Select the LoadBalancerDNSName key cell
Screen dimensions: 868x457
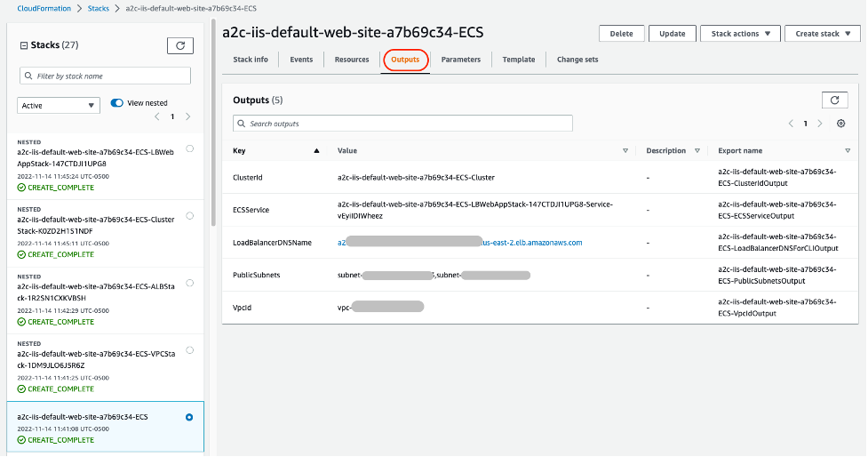(273, 243)
